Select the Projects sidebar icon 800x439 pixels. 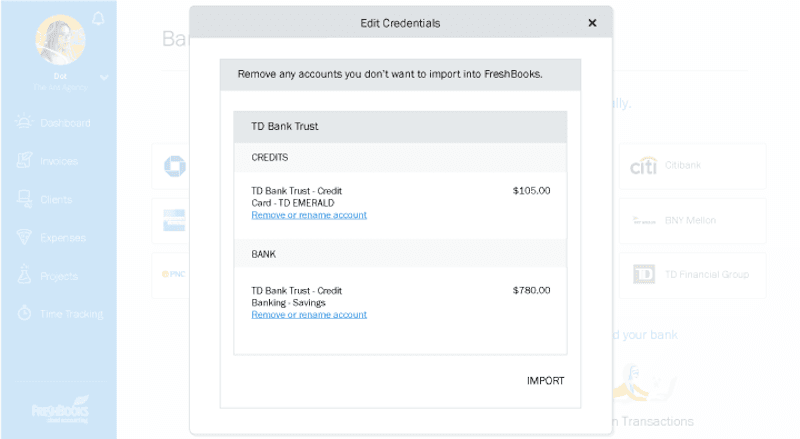point(24,276)
